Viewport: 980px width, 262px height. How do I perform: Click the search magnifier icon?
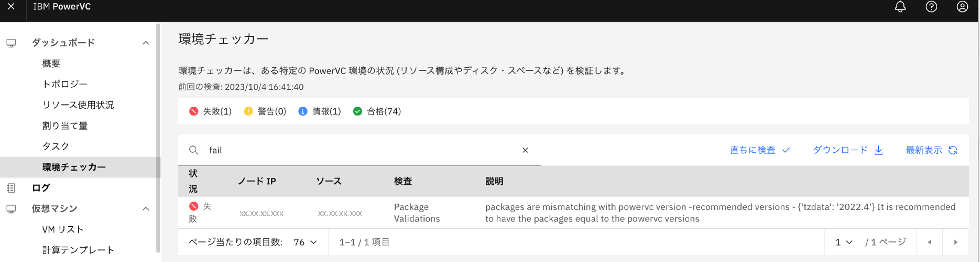point(194,150)
